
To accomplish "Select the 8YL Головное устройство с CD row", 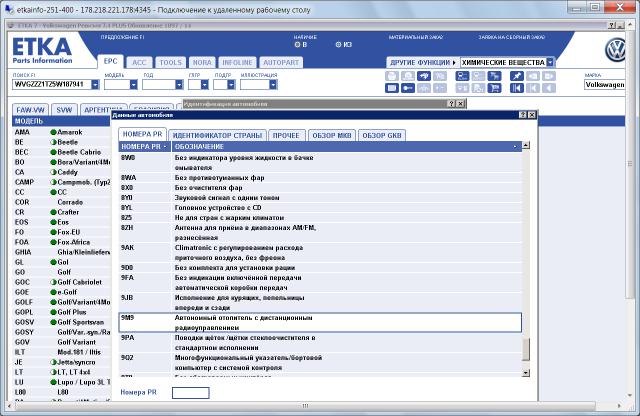I will click(320, 208).
